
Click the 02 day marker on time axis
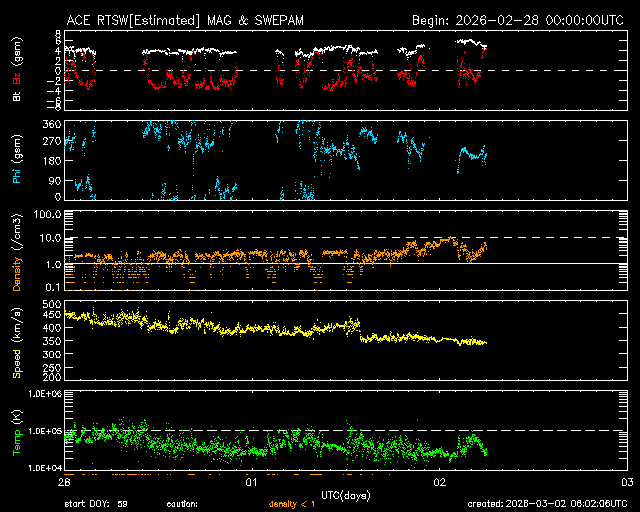pyautogui.click(x=440, y=482)
